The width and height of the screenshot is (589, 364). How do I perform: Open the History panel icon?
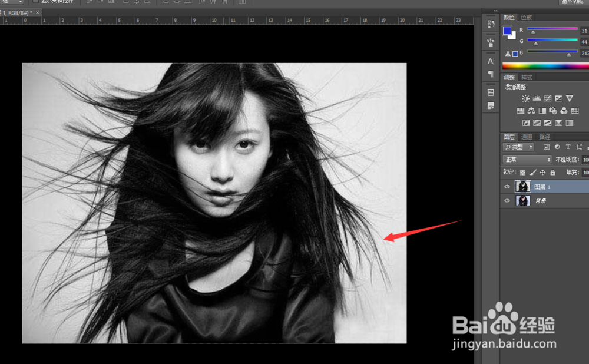[491, 24]
